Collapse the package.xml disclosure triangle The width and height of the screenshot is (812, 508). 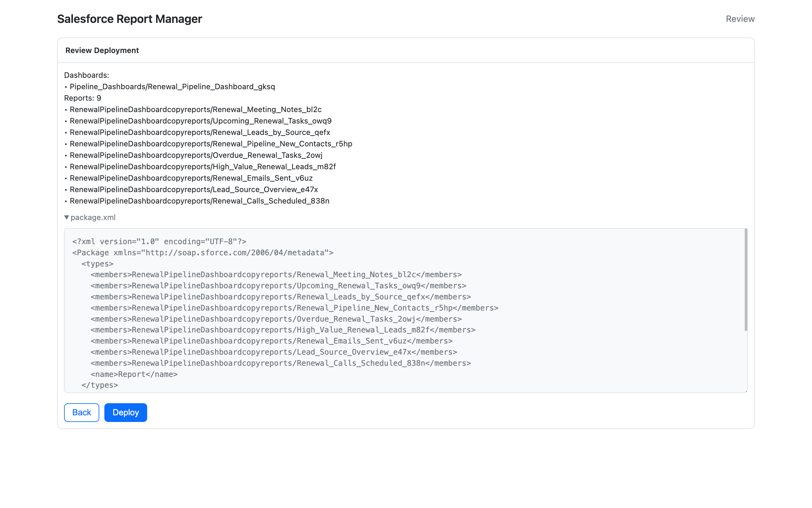67,217
